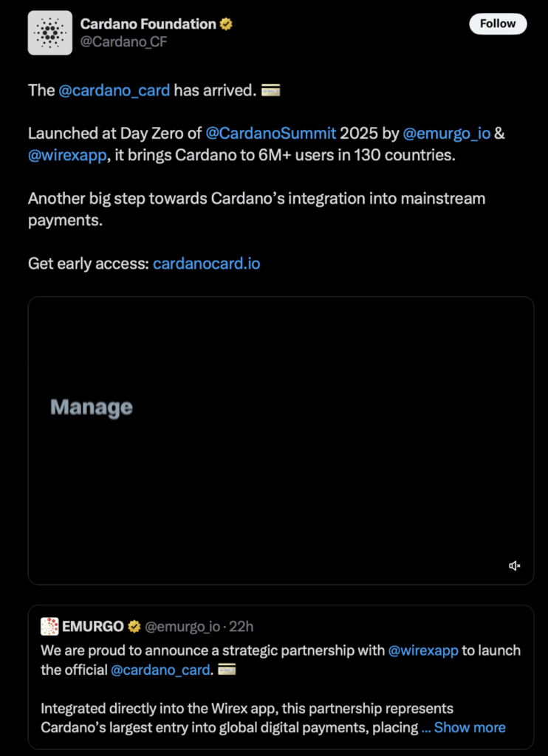
Task: Expand quoted post with Show more
Action: coord(470,727)
